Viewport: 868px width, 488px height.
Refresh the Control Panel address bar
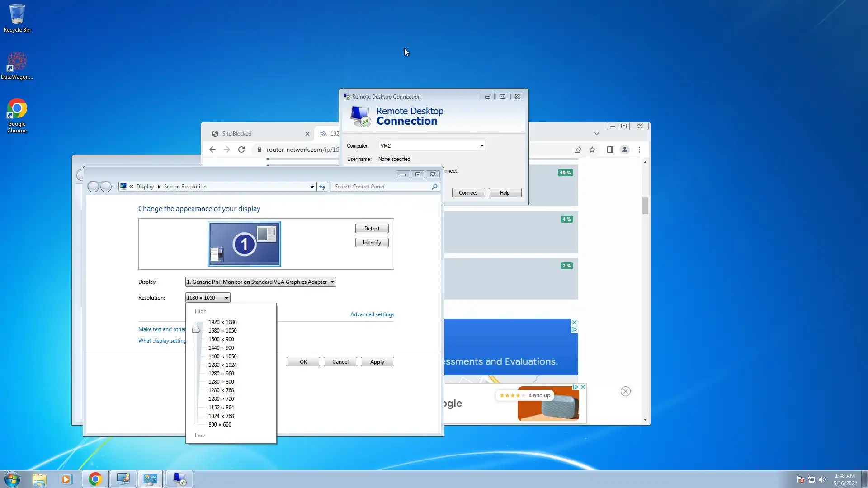point(322,187)
